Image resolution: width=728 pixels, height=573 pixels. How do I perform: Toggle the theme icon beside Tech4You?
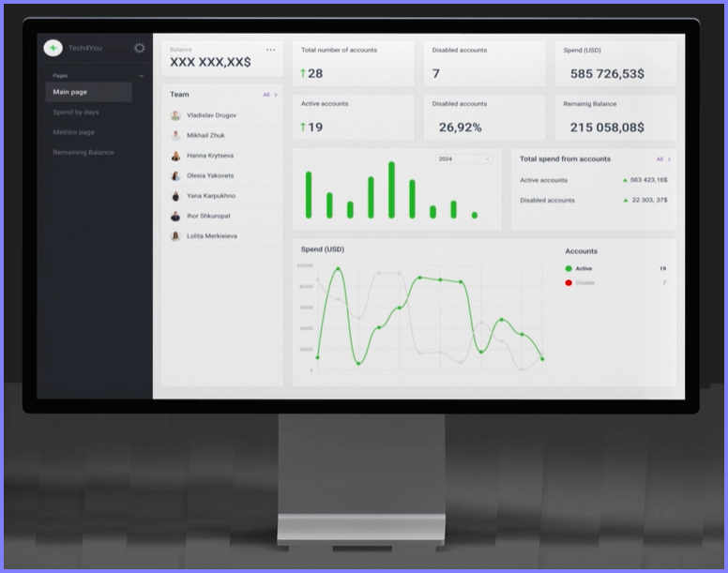(x=140, y=48)
